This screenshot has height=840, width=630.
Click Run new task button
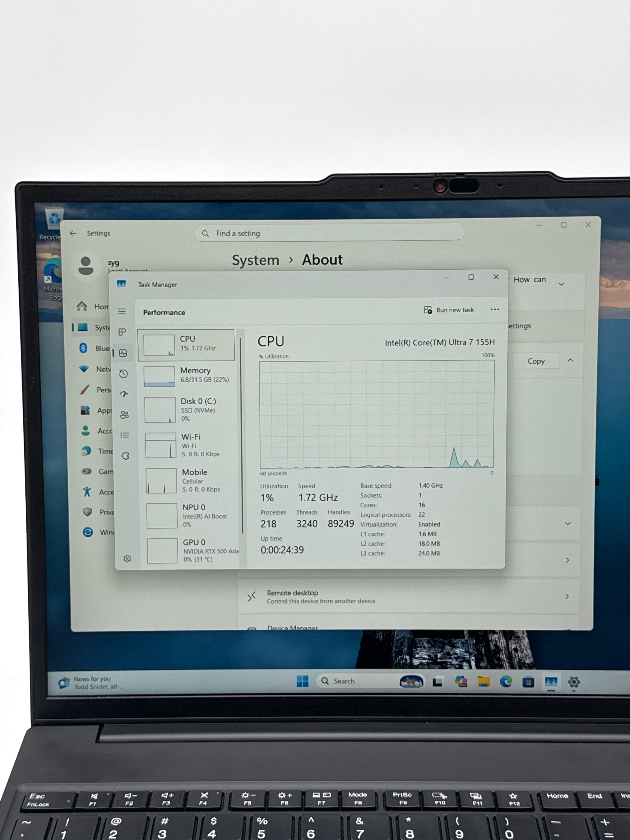coord(449,310)
